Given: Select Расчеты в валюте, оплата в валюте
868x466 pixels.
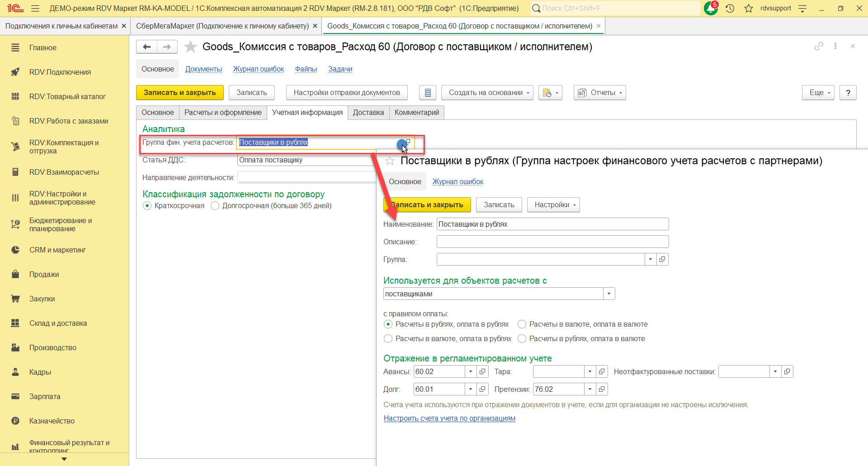Looking at the screenshot, I should tap(522, 324).
